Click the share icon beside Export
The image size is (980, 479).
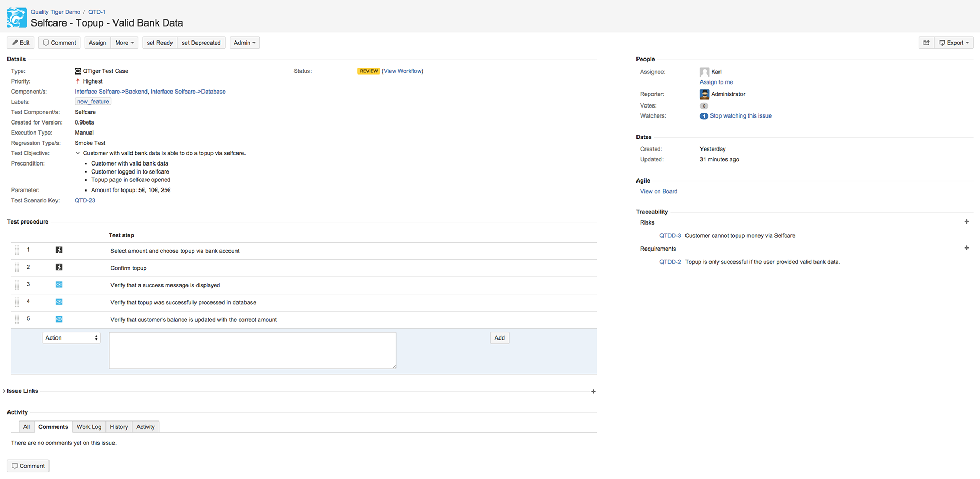tap(926, 43)
